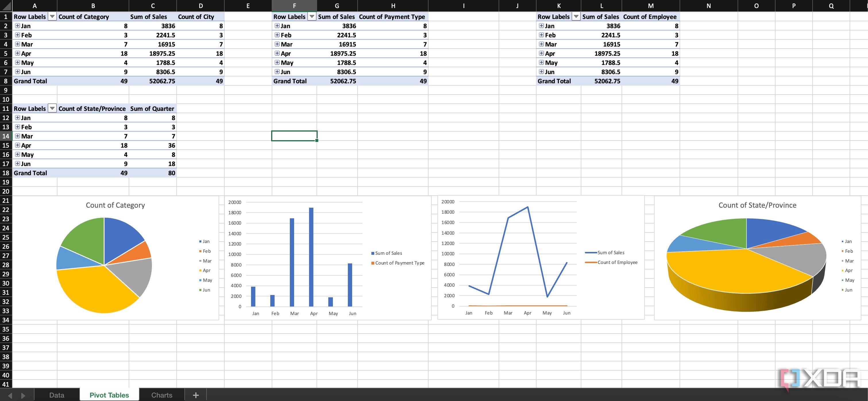Expand Apr row in first pivot table
Screen dimensions: 868x401
(18, 53)
